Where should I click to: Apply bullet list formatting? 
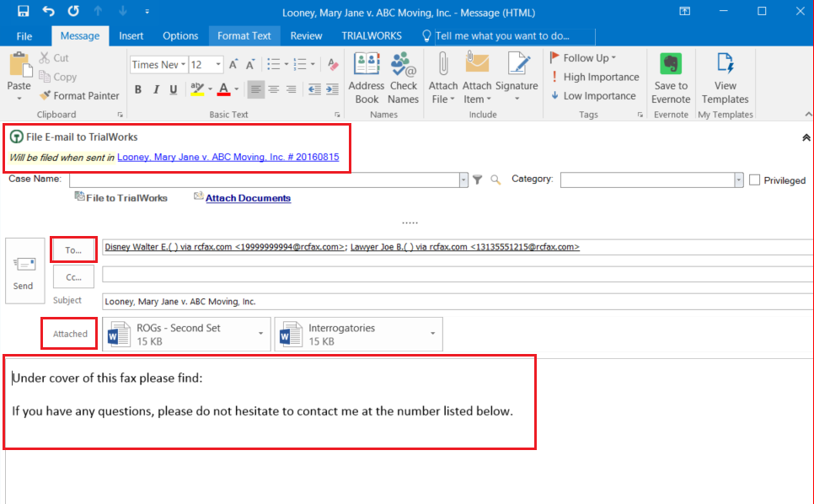pos(274,64)
